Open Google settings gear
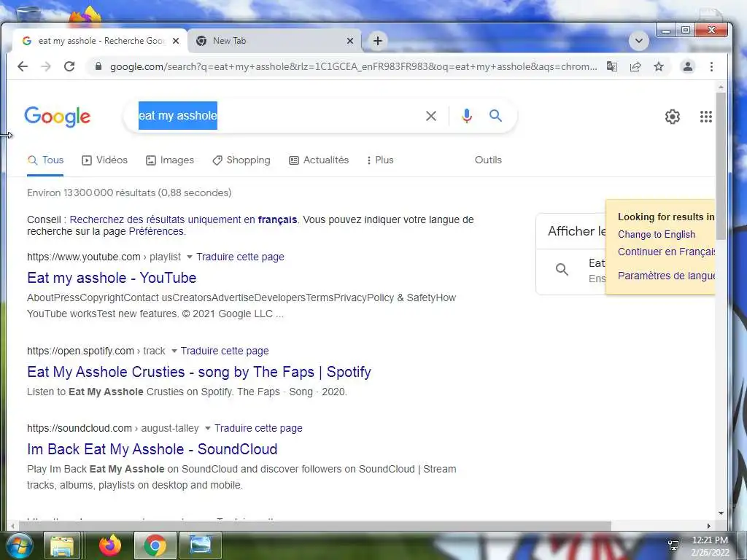747x560 pixels. (672, 117)
